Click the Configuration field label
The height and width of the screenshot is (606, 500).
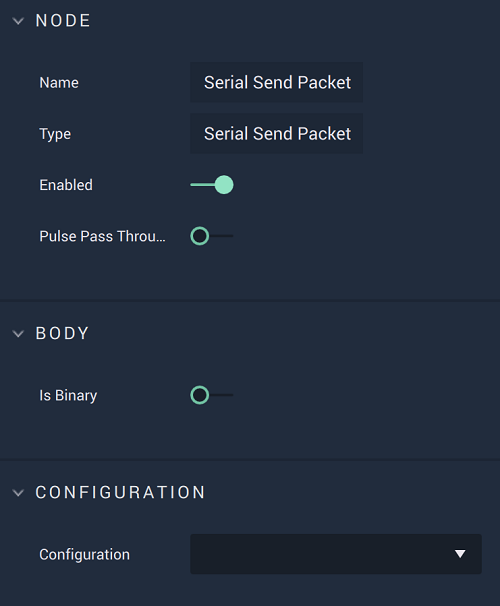pos(85,555)
